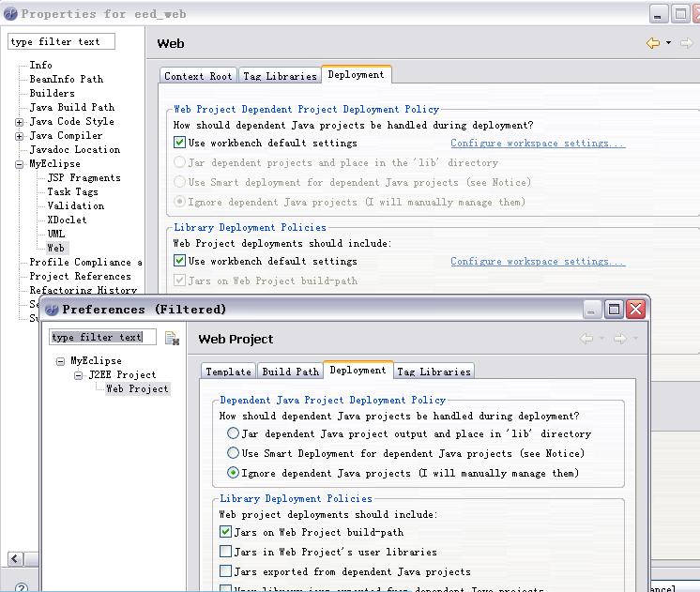Uncheck Jars on Web Project build-path in Preferences
Viewport: 700px width, 592px height.
225,532
